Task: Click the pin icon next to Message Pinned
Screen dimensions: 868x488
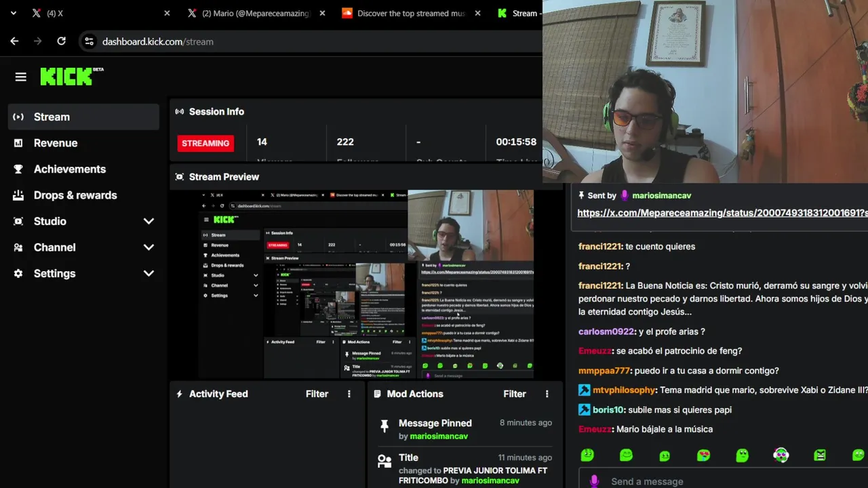Action: (384, 426)
